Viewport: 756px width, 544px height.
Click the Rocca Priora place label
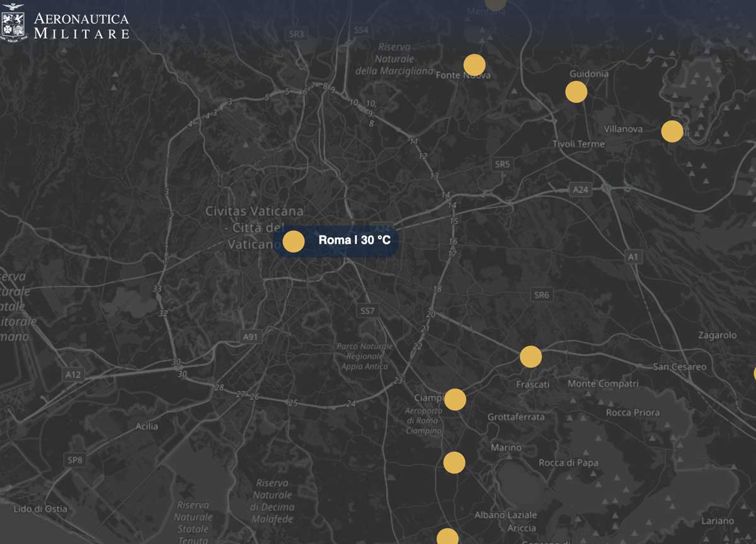[x=633, y=412]
